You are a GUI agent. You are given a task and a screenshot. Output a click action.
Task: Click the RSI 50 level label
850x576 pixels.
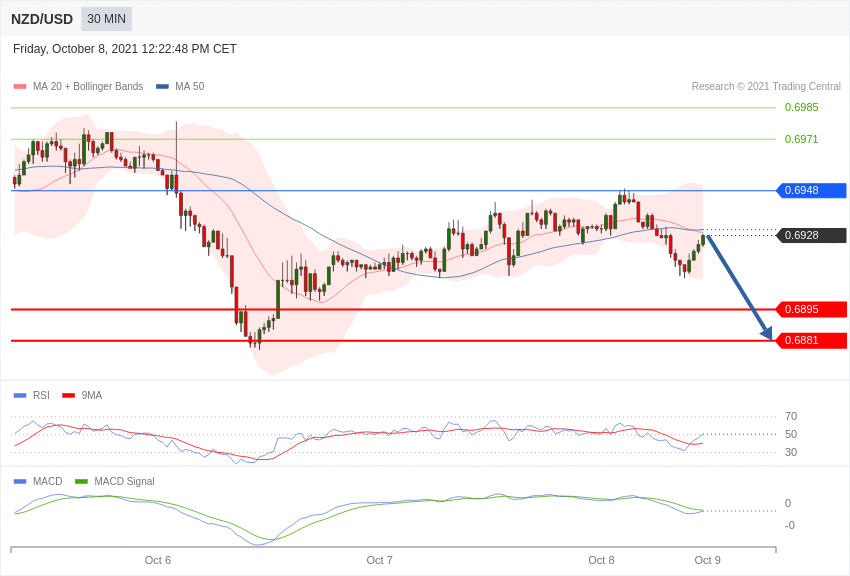coord(791,434)
